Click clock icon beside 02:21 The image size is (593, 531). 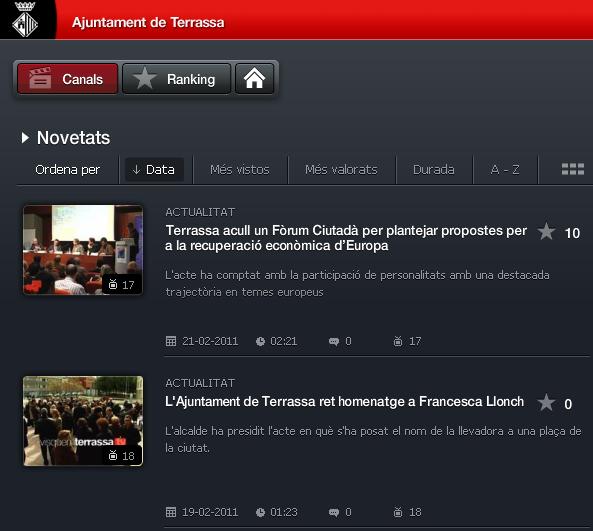coord(260,342)
